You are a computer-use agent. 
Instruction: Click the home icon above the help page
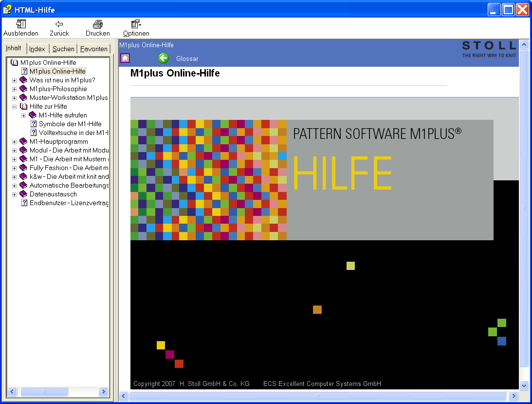click(126, 58)
